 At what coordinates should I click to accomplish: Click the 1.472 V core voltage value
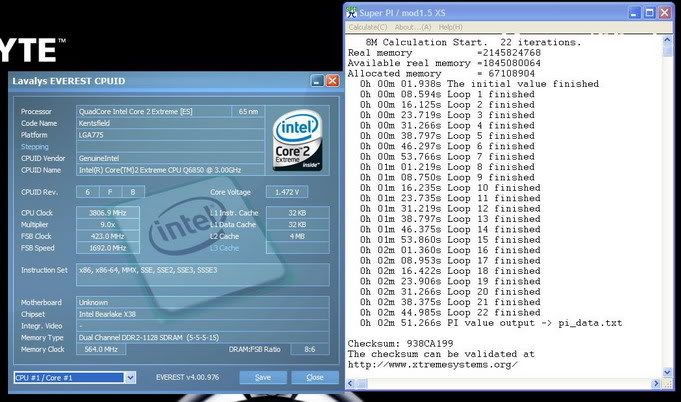click(x=287, y=192)
